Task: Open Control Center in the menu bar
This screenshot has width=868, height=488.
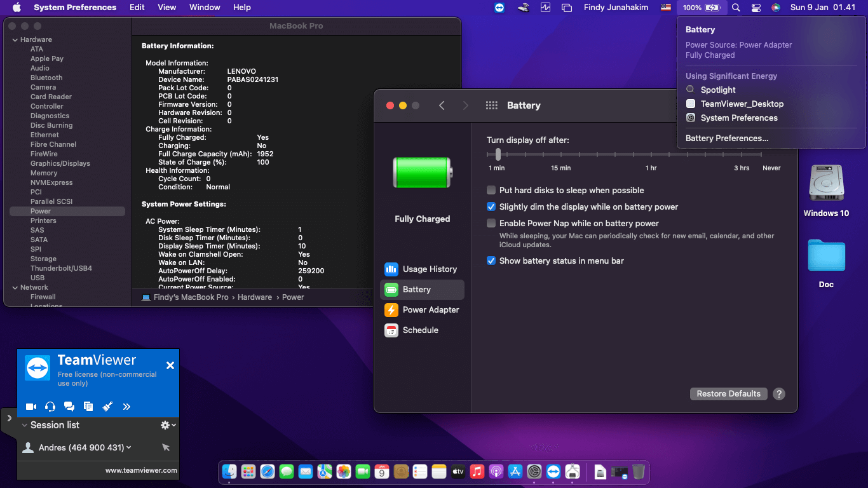Action: tap(756, 8)
